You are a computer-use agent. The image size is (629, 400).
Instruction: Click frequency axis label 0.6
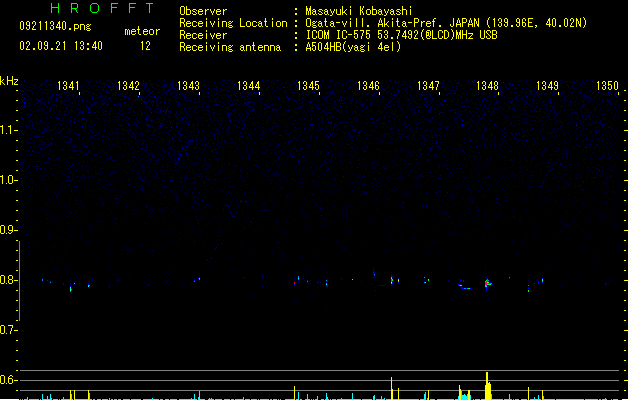click(x=8, y=380)
